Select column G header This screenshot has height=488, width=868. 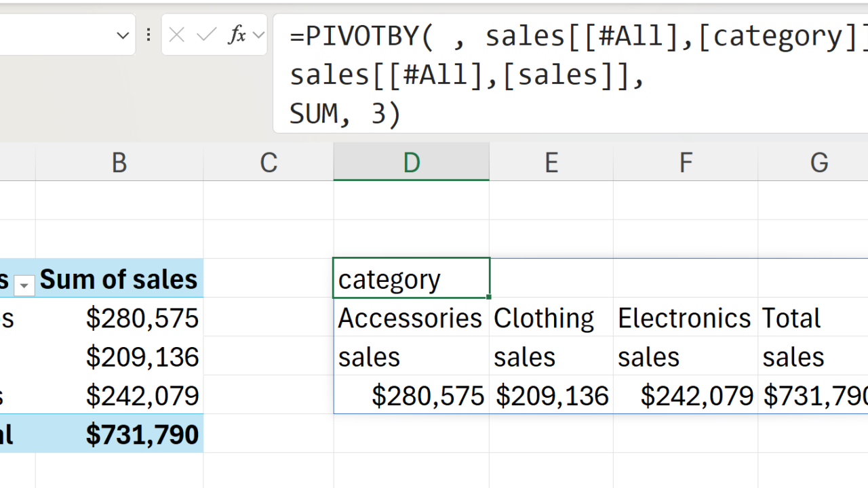tap(818, 163)
